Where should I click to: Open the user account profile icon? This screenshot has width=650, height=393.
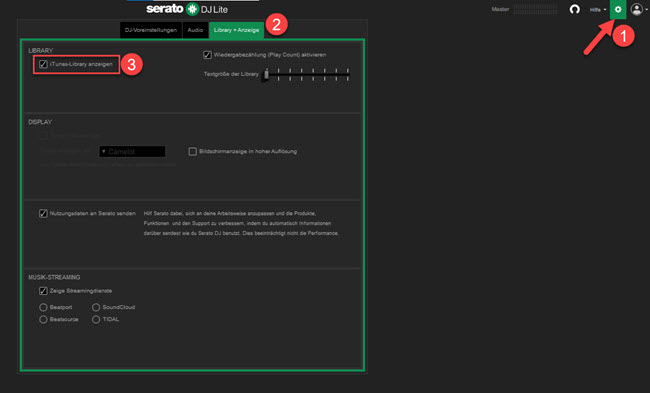(636, 9)
